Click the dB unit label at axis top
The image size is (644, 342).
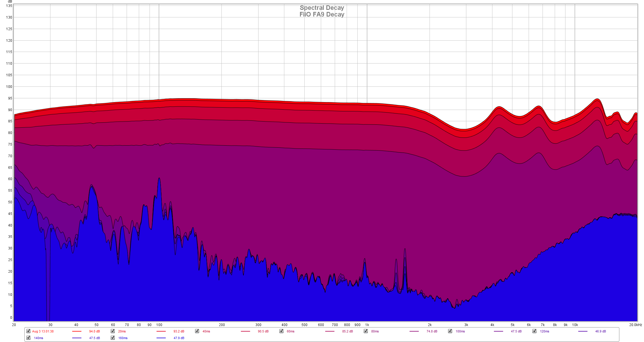click(x=10, y=2)
